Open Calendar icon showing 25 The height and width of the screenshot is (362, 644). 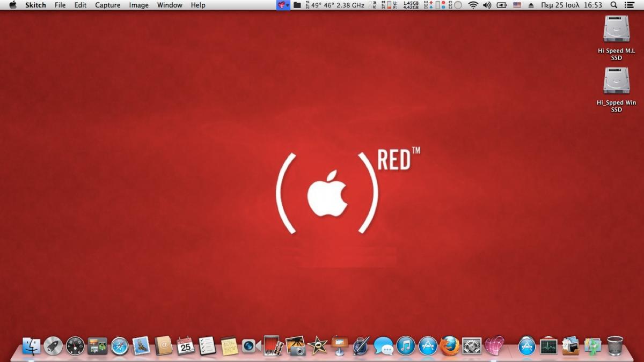[x=185, y=346]
